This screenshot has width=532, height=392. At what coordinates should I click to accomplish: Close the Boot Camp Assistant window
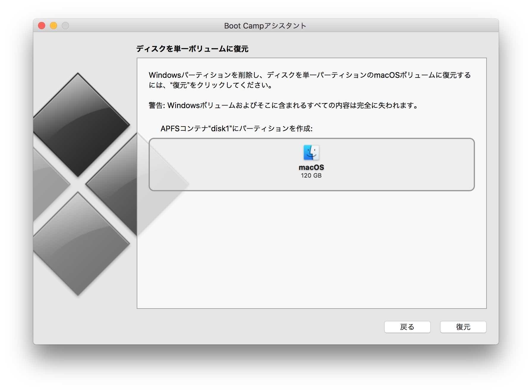[x=42, y=26]
